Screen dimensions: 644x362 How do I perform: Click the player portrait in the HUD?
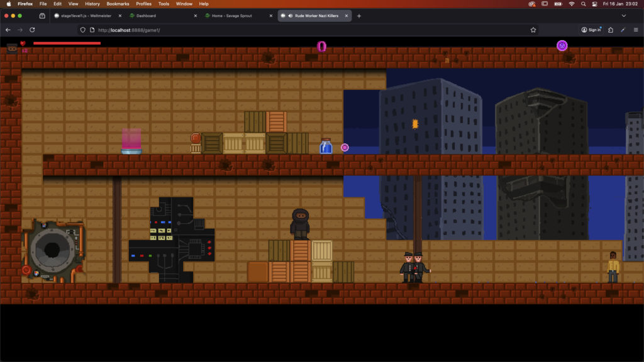point(12,48)
